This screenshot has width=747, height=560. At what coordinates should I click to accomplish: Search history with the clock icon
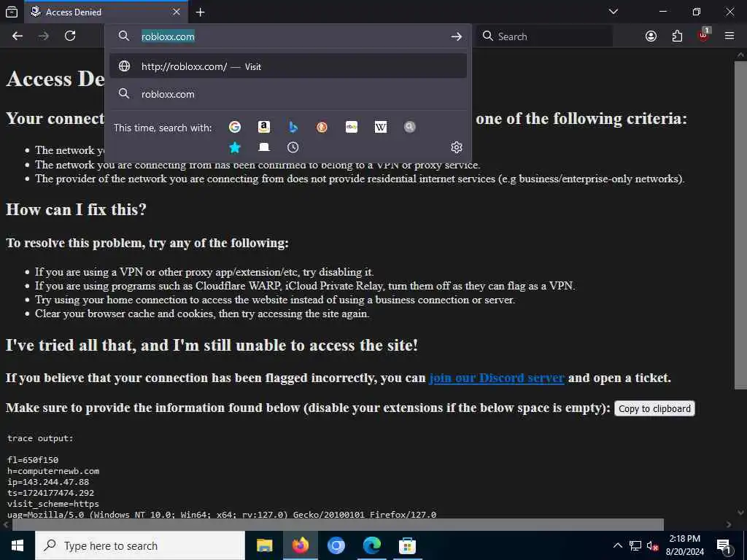pyautogui.click(x=293, y=147)
